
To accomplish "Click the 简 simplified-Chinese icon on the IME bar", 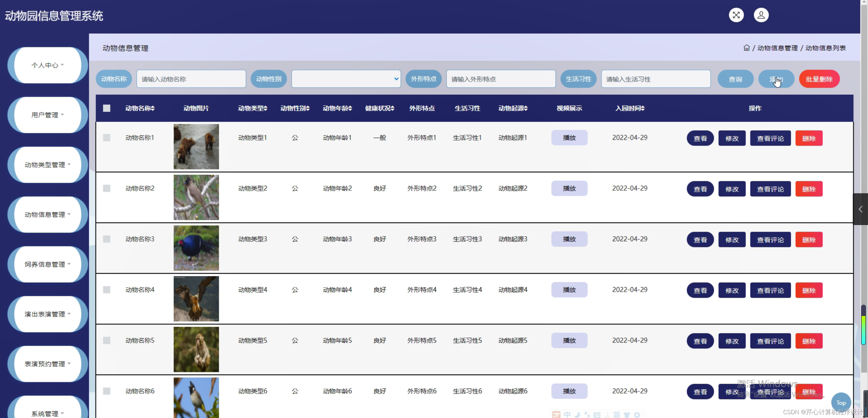I will click(617, 415).
